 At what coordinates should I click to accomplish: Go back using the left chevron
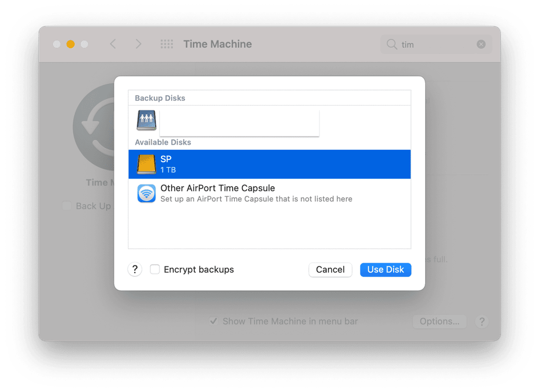113,44
